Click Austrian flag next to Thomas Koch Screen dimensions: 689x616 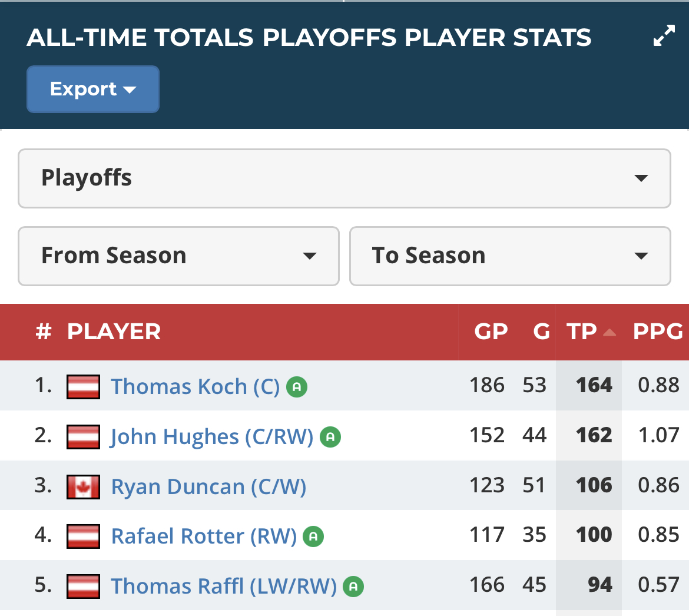(83, 387)
